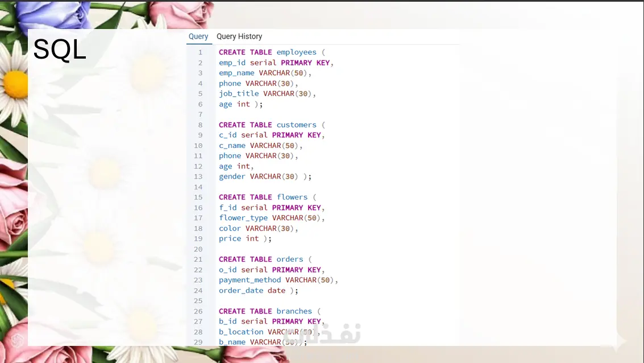Click line 11 'phone VARCHAR(30),'
The image size is (644, 363).
[x=259, y=156]
